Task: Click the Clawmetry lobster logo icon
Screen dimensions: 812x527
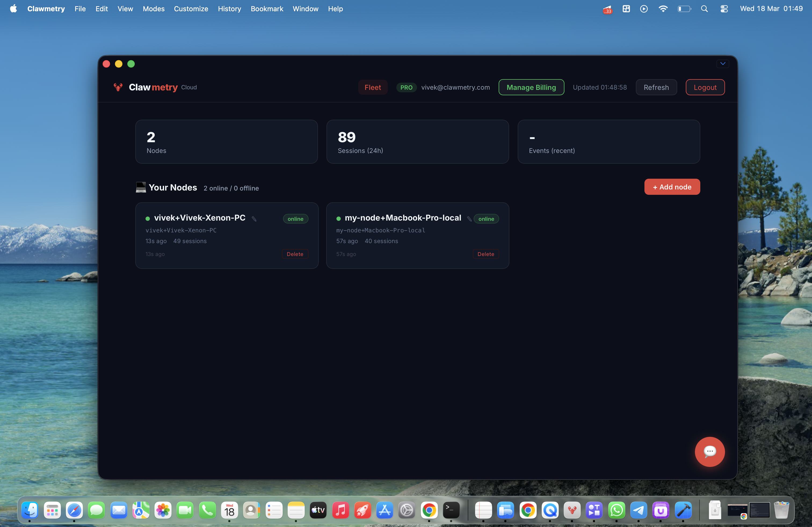Action: pyautogui.click(x=118, y=87)
